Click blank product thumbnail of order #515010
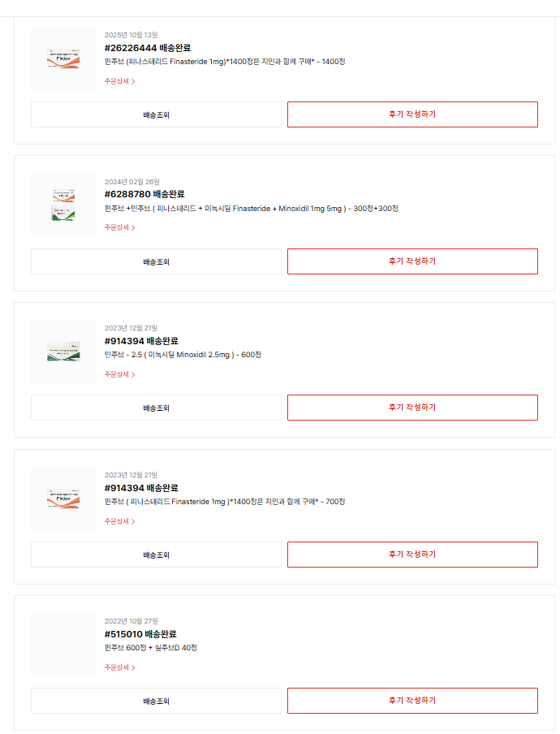 tap(62, 645)
